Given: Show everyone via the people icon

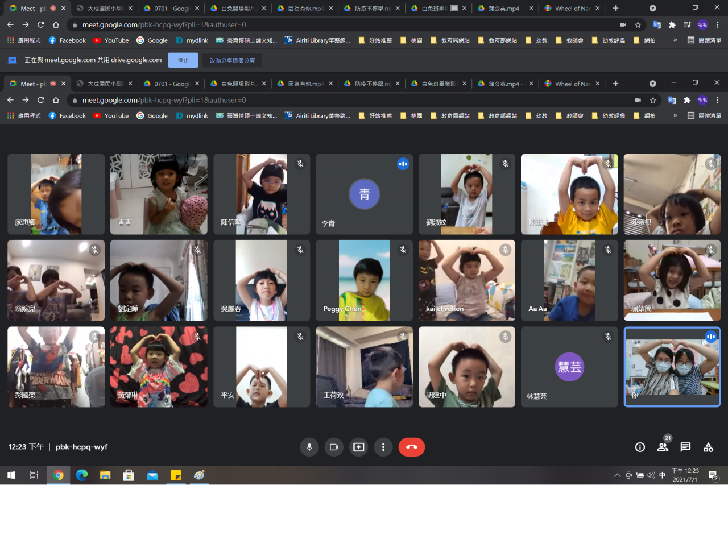Looking at the screenshot, I should click(x=663, y=447).
